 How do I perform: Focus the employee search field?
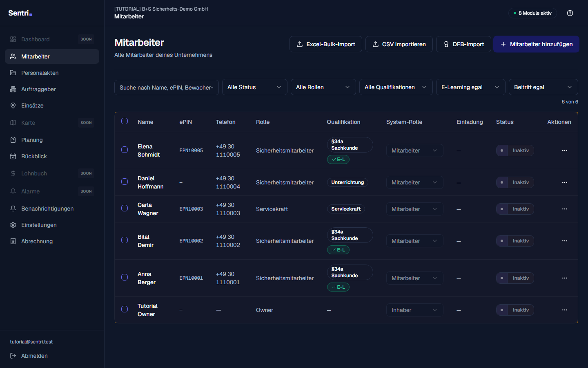[167, 87]
